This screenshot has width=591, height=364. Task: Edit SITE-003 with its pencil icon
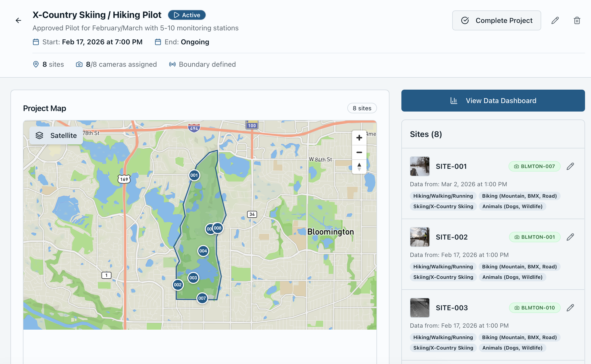pos(571,307)
